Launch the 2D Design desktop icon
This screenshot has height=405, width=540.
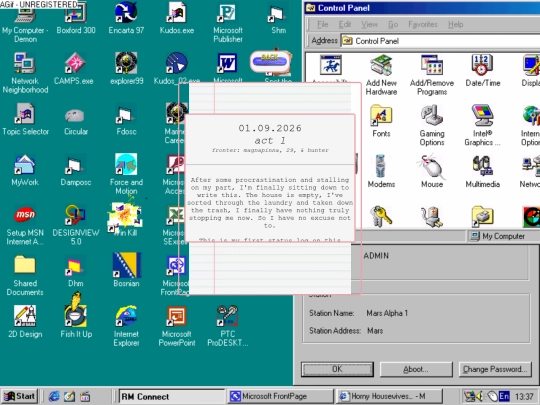25,321
